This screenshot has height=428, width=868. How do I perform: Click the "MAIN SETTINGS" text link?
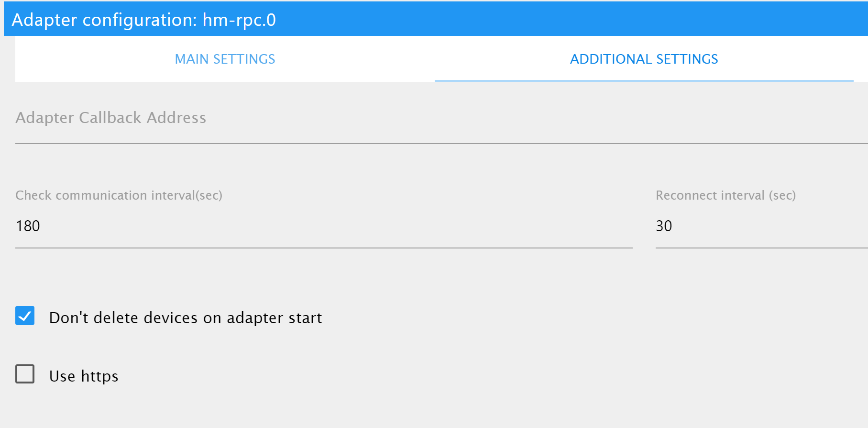point(225,59)
